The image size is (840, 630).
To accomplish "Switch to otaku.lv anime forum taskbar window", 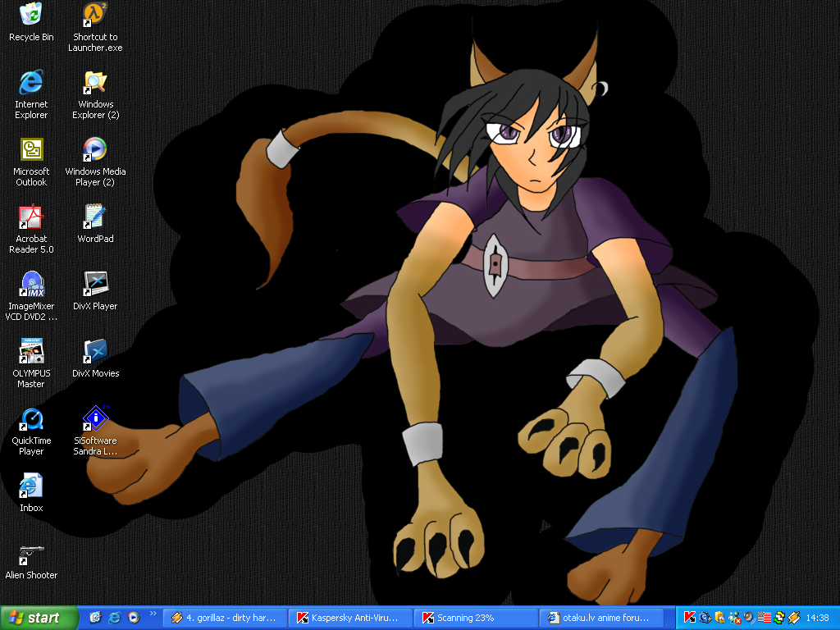I will tap(601, 619).
